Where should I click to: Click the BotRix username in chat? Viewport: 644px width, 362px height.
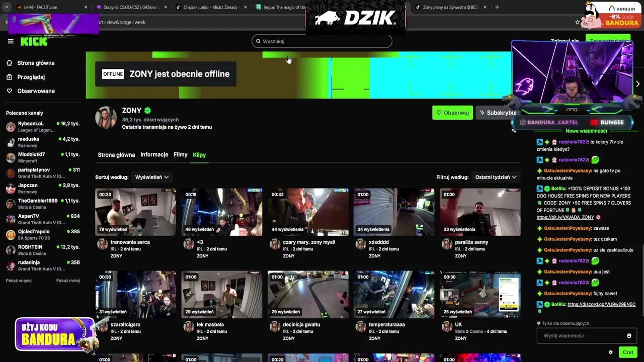558,189
